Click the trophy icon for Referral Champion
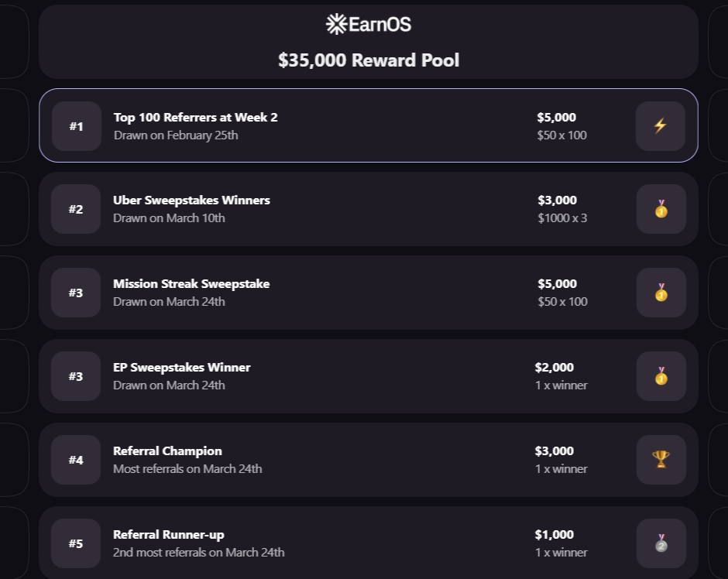Viewport: 728px width, 579px height. (x=661, y=459)
